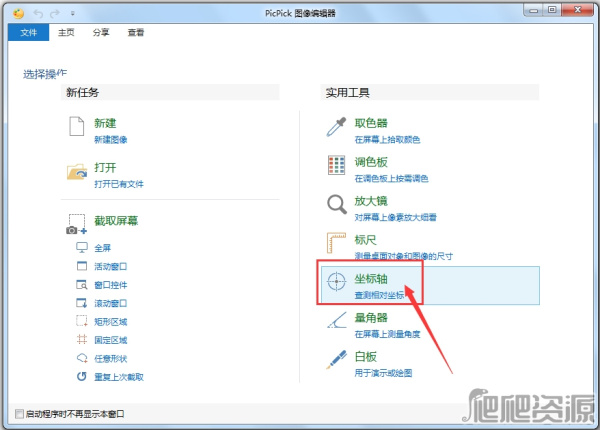600x430 pixels.
Task: Select the 窗口控件 capture option
Action: [111, 285]
